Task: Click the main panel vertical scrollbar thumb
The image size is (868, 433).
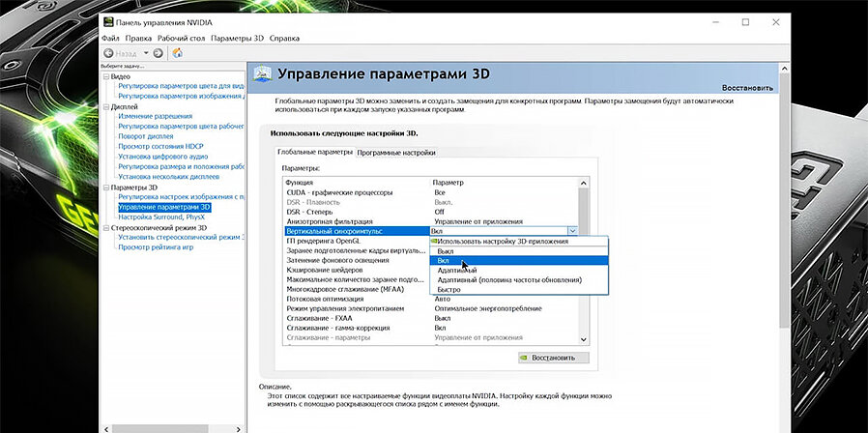Action: pyautogui.click(x=784, y=199)
